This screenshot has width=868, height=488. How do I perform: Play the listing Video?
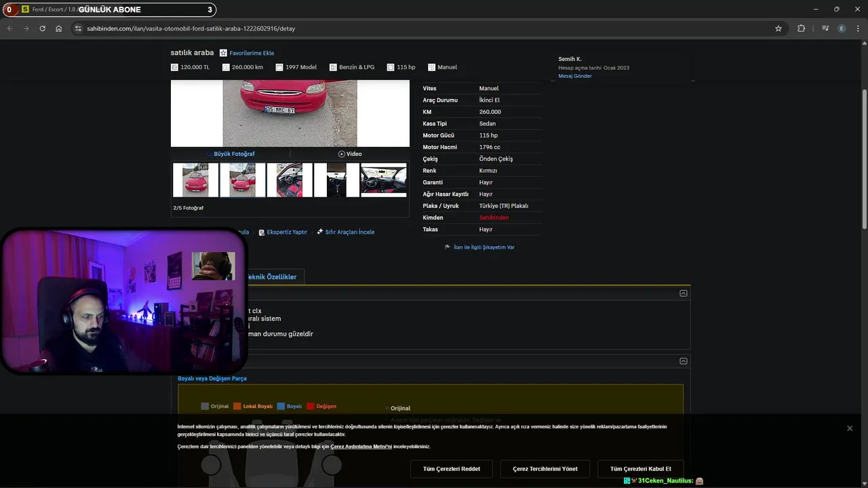(x=350, y=154)
